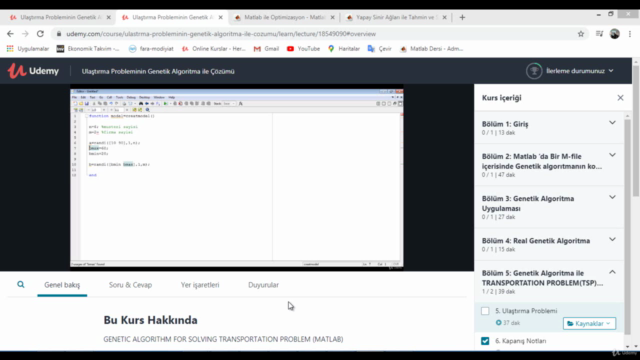640x360 pixels.
Task: Click the Udemy logo
Action: click(33, 71)
